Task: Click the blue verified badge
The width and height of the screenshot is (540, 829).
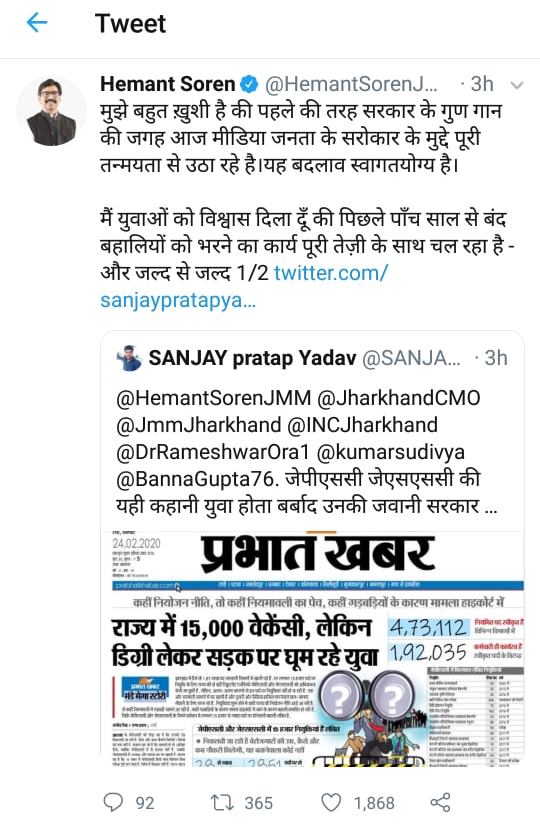Action: click(x=250, y=84)
